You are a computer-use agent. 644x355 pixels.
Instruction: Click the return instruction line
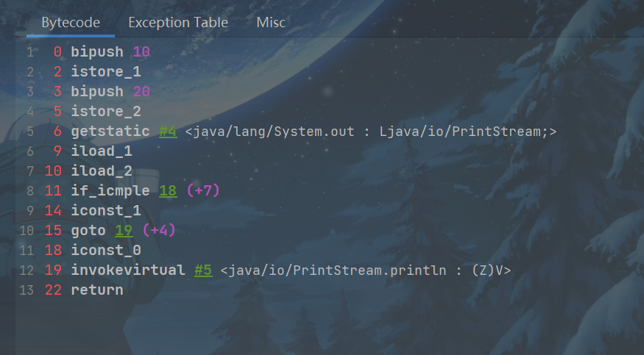click(x=97, y=290)
